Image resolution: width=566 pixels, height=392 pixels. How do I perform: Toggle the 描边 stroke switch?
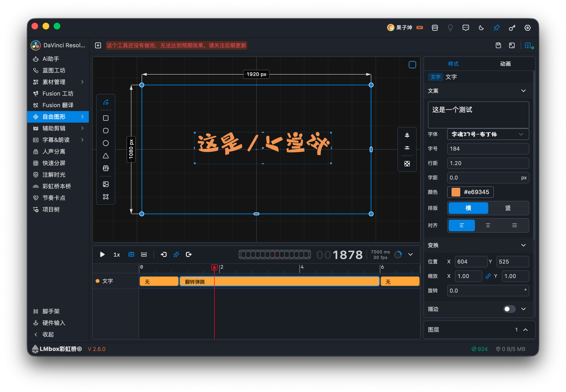pyautogui.click(x=509, y=309)
